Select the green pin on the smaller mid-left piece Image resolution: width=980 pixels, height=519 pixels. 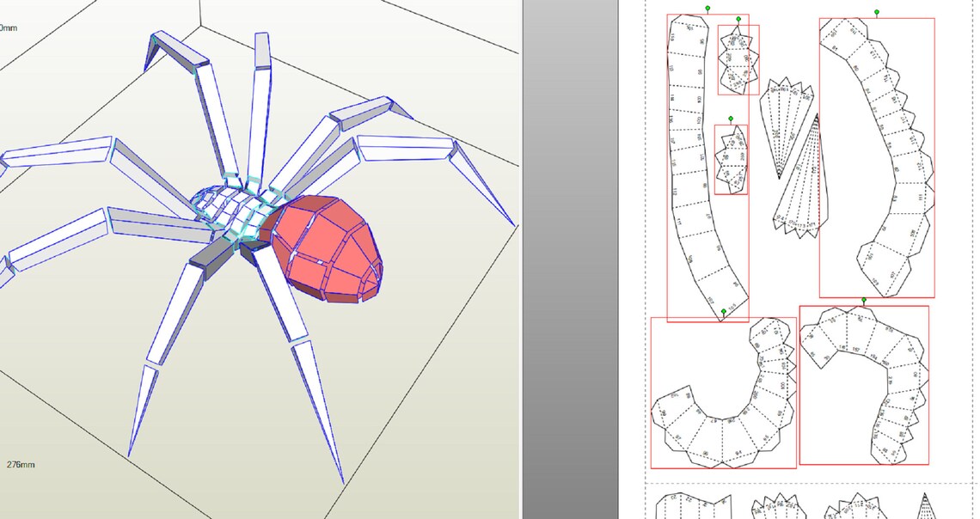731,118
